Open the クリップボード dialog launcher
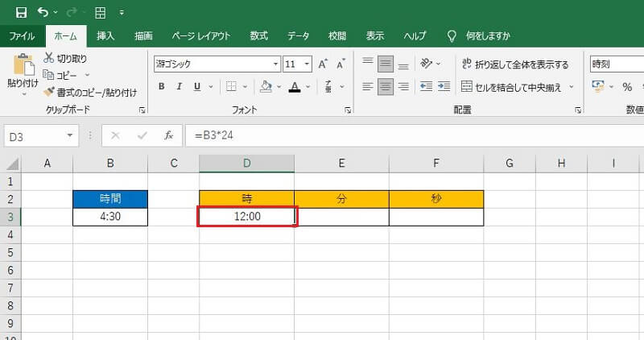This screenshot has height=340, width=644. (x=142, y=110)
